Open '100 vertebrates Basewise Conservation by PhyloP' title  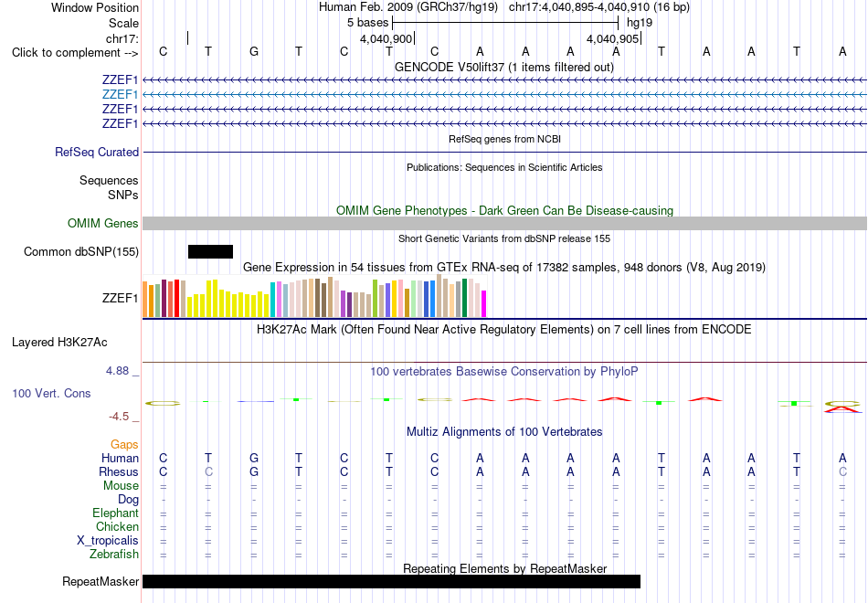pyautogui.click(x=504, y=372)
